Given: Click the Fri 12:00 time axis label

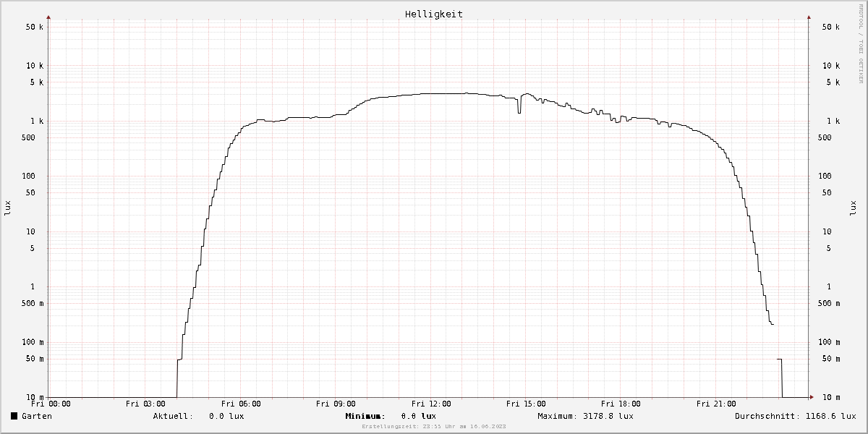Looking at the screenshot, I should (431, 404).
